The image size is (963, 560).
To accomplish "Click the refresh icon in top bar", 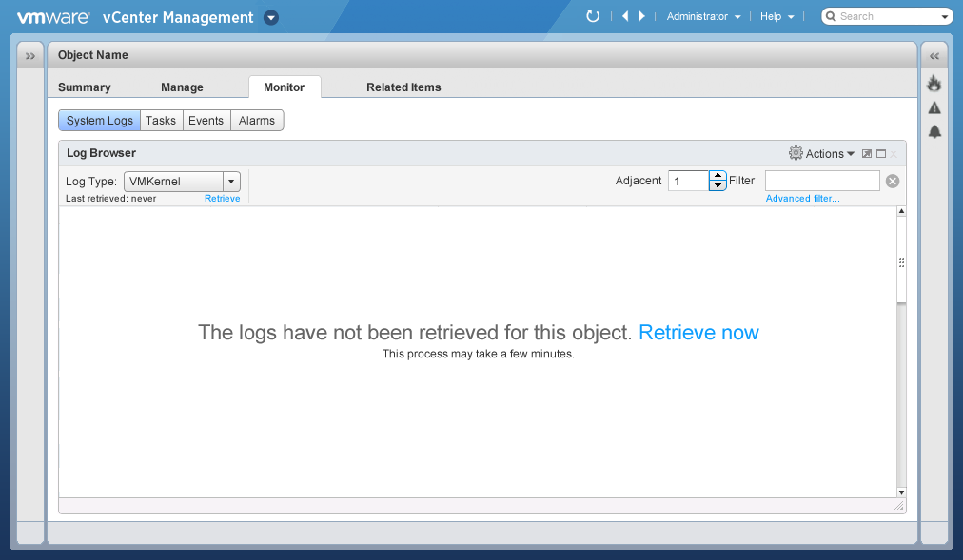I will pos(593,16).
